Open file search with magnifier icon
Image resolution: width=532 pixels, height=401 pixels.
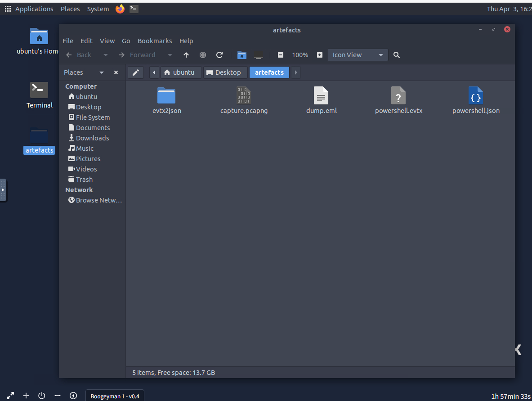(x=396, y=55)
